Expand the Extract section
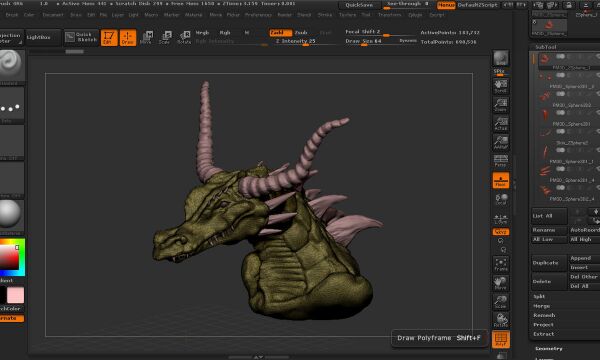The width and height of the screenshot is (600, 360). (544, 334)
